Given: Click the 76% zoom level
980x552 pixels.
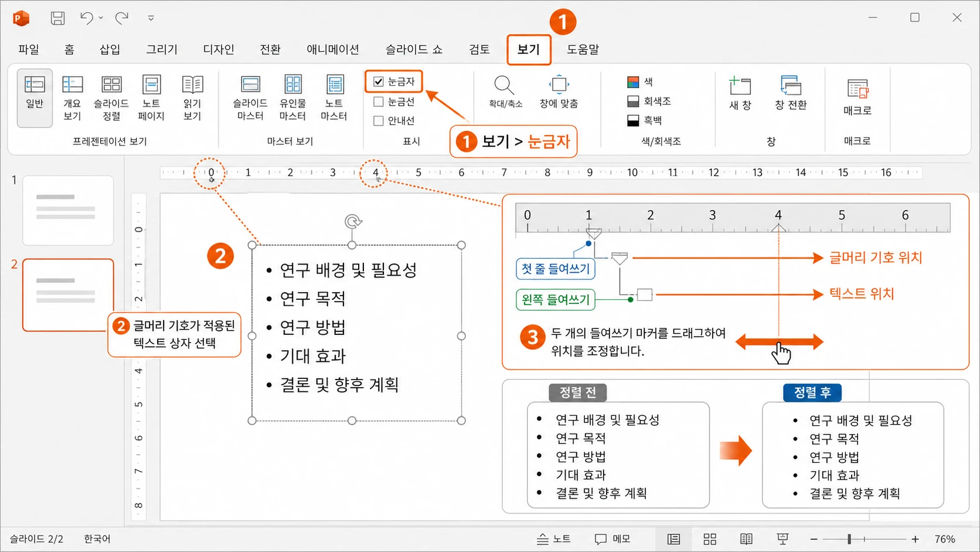Looking at the screenshot, I should pos(945,539).
